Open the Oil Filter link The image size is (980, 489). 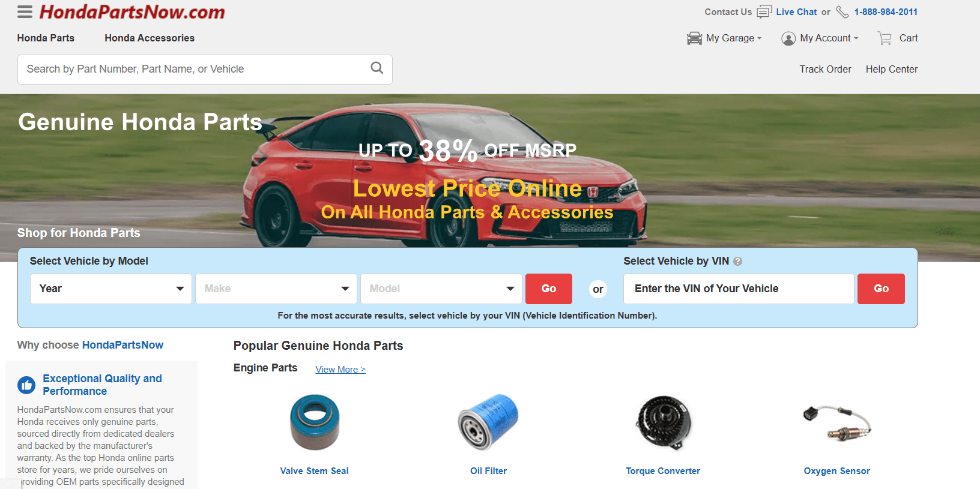point(488,471)
